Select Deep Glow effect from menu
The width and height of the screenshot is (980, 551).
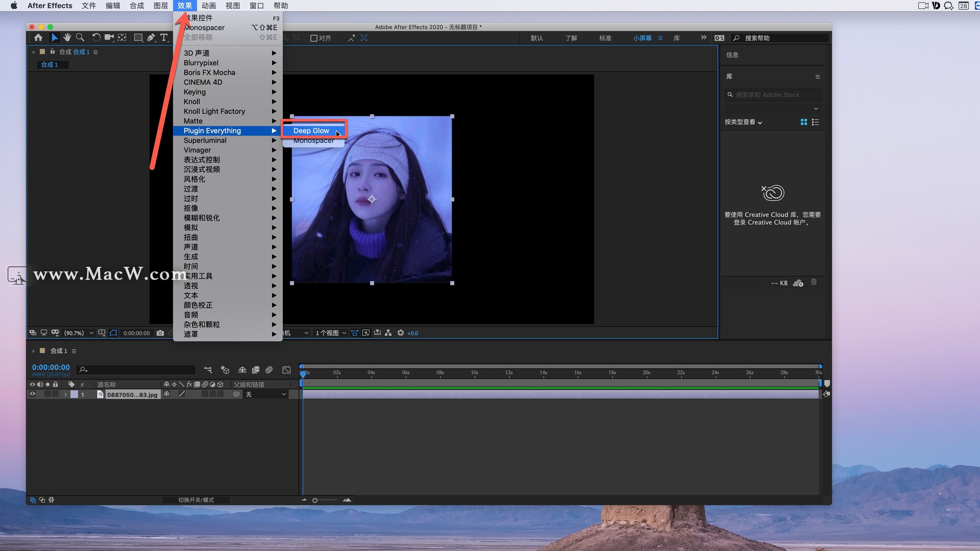(x=311, y=130)
